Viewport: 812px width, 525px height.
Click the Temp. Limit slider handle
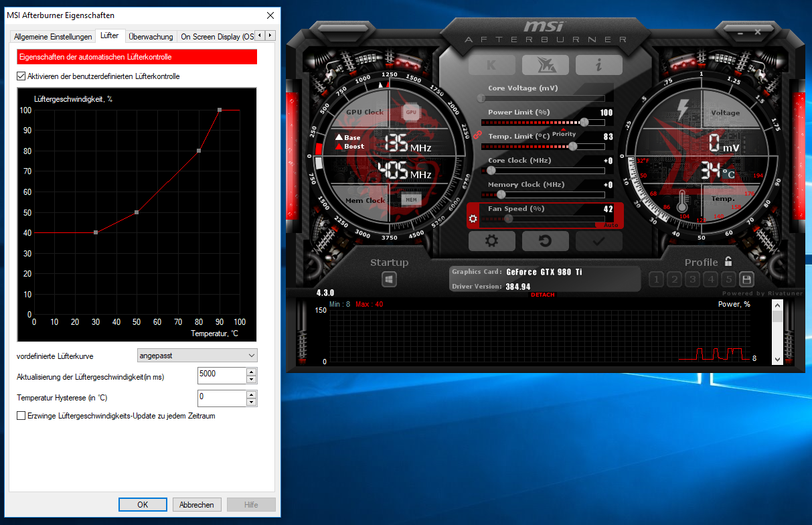(x=572, y=146)
